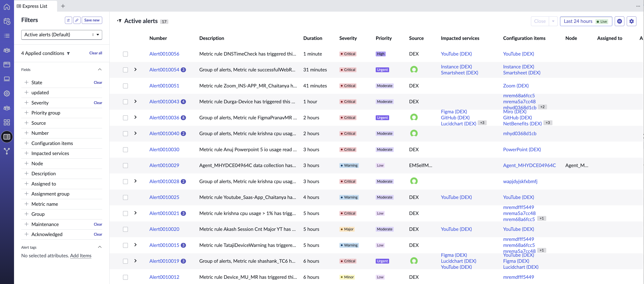Expand grouped alert Alert0010043

[135, 101]
